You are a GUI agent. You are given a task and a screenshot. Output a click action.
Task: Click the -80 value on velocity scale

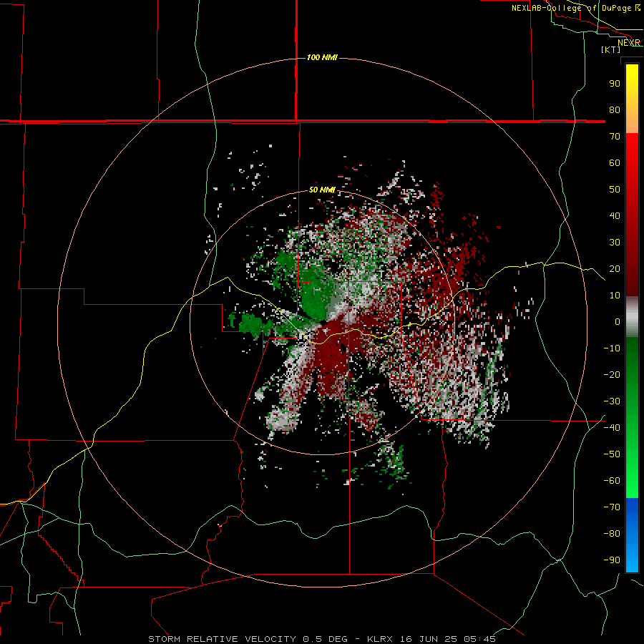click(612, 534)
